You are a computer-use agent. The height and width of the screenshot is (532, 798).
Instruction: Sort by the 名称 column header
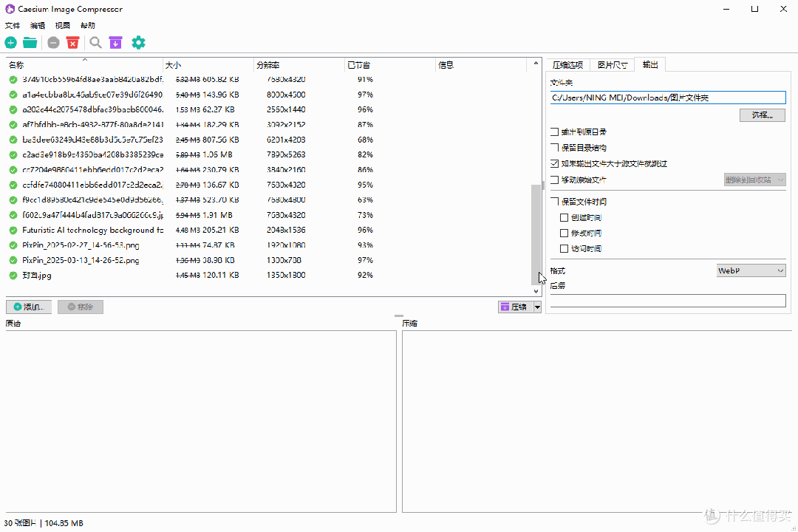(84, 65)
